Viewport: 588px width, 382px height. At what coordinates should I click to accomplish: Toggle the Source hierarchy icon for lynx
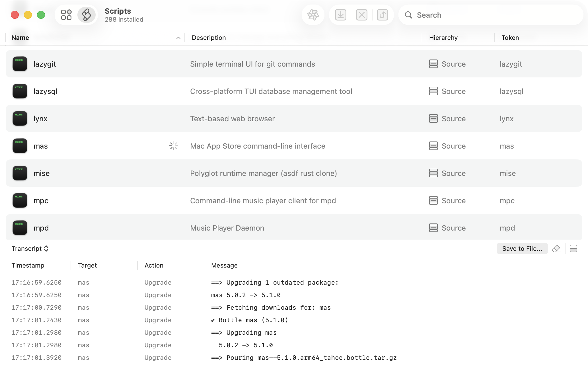[x=433, y=118]
